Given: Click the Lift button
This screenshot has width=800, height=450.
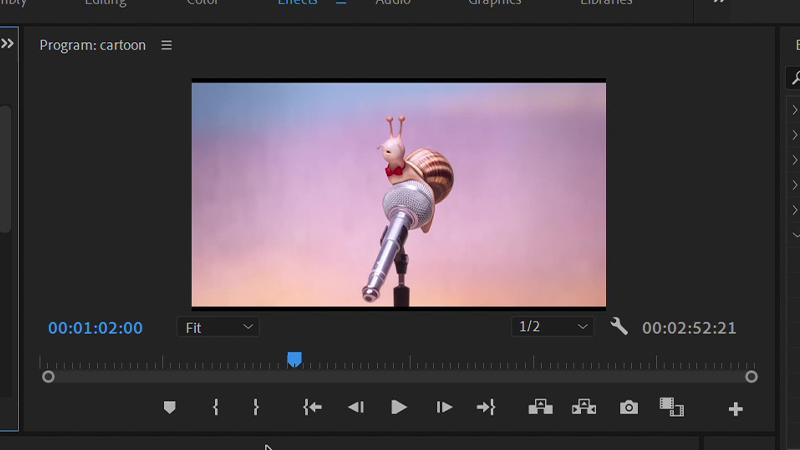Looking at the screenshot, I should coord(540,407).
